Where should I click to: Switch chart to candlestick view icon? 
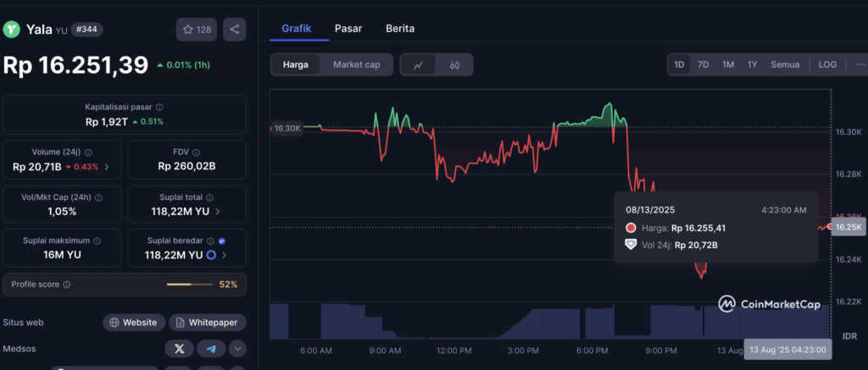pos(455,64)
